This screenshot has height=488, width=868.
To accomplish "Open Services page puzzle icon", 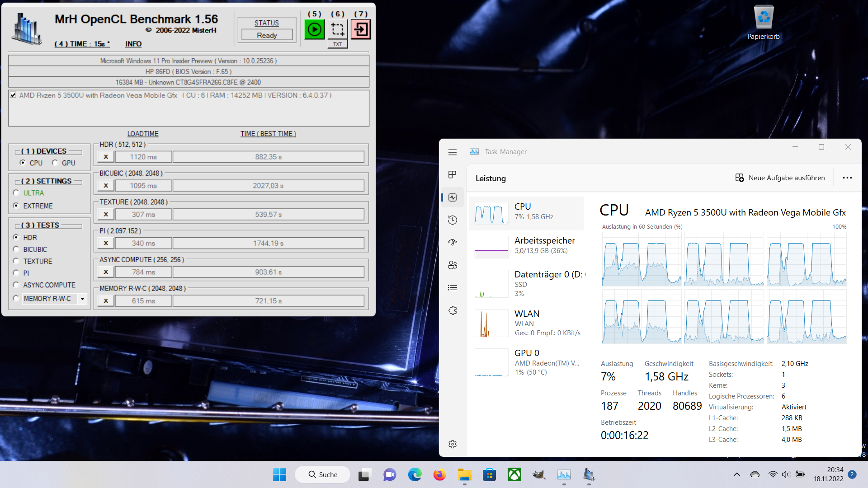I will (x=453, y=310).
